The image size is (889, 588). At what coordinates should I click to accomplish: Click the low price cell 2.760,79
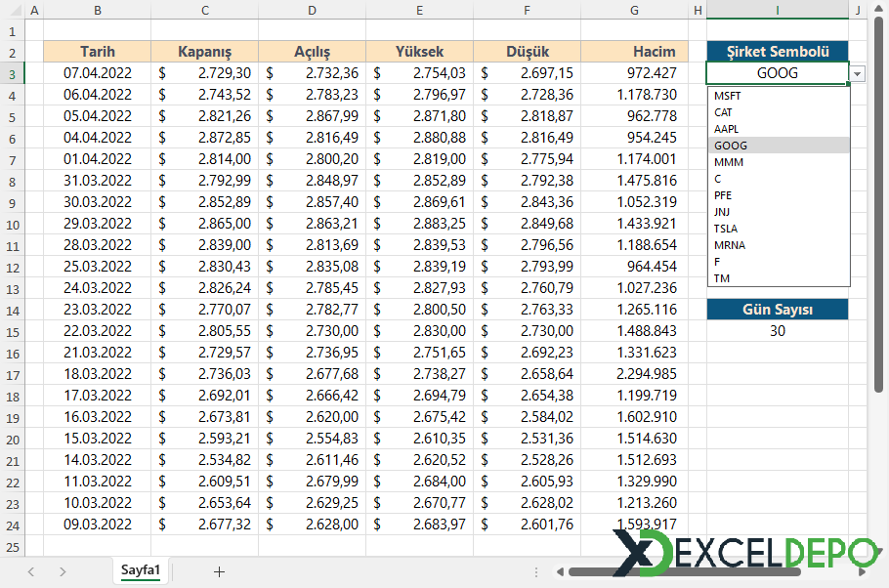pyautogui.click(x=528, y=288)
